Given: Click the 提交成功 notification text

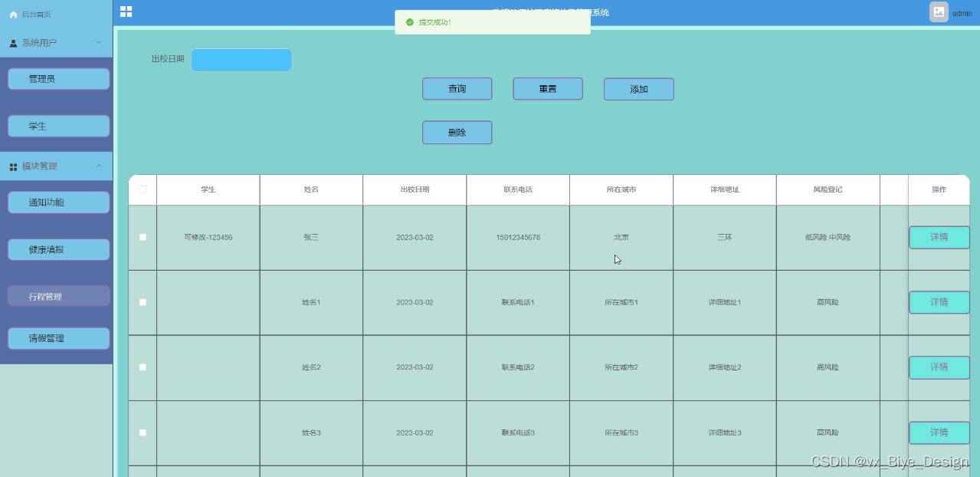Looking at the screenshot, I should click(434, 22).
